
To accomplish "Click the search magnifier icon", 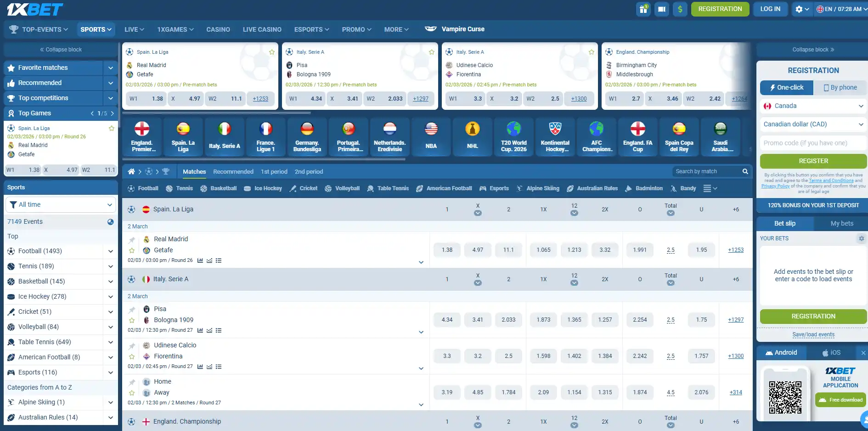I will tap(745, 171).
